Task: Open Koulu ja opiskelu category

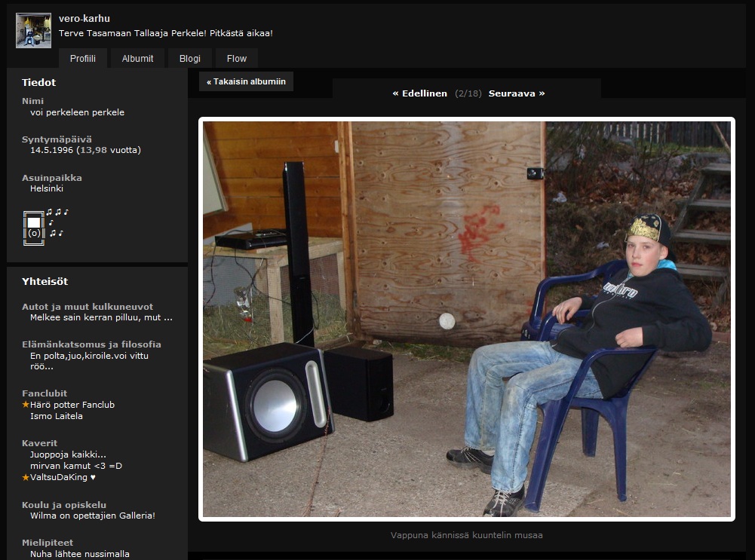Action: click(64, 505)
